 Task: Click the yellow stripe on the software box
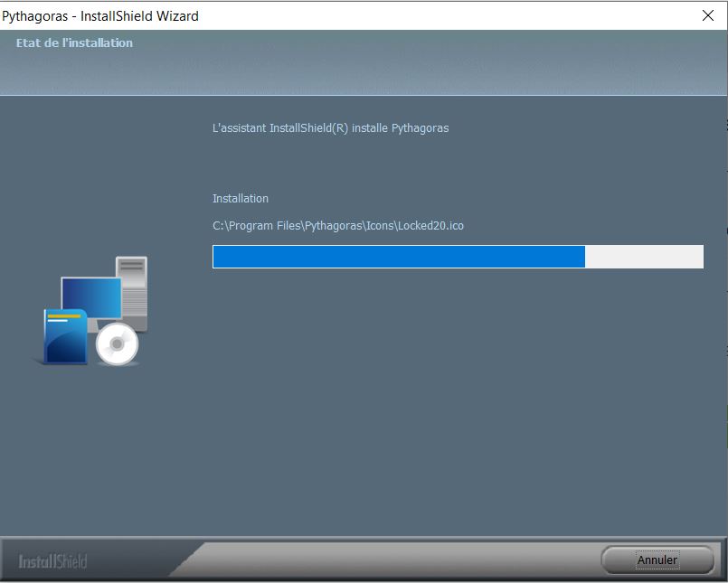tap(64, 316)
